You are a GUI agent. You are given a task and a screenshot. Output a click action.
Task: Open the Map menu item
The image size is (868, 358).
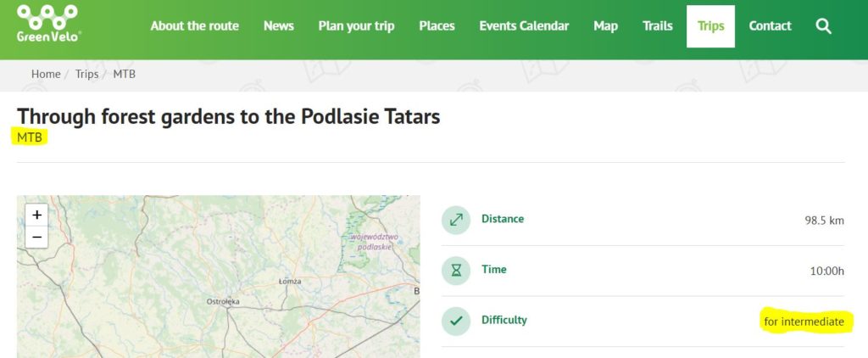tap(605, 26)
